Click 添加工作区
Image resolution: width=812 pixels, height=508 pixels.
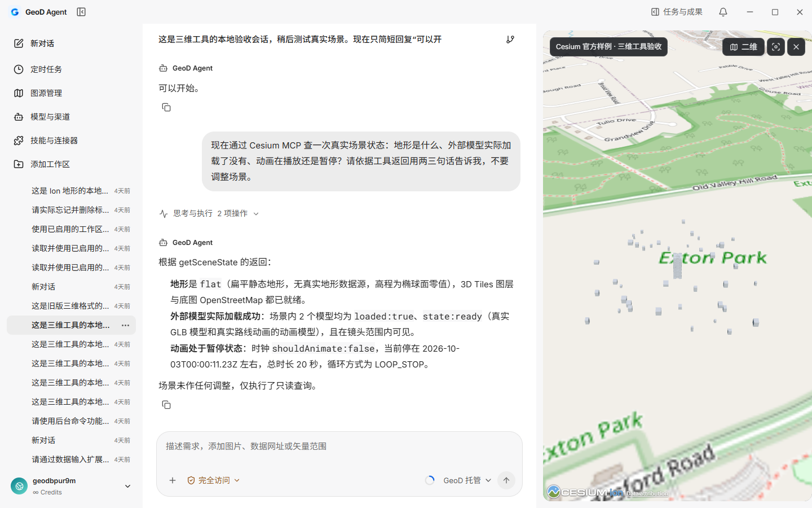pyautogui.click(x=71, y=164)
